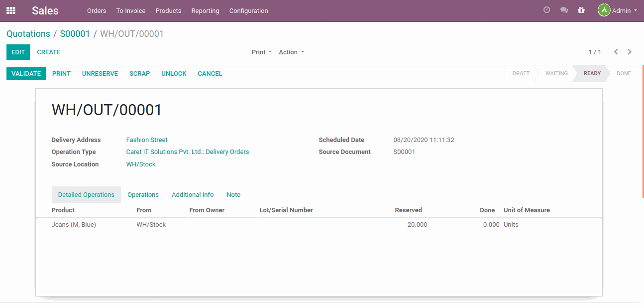Open the conversations chat icon
Screen dimensions: 644x305
click(x=564, y=10)
